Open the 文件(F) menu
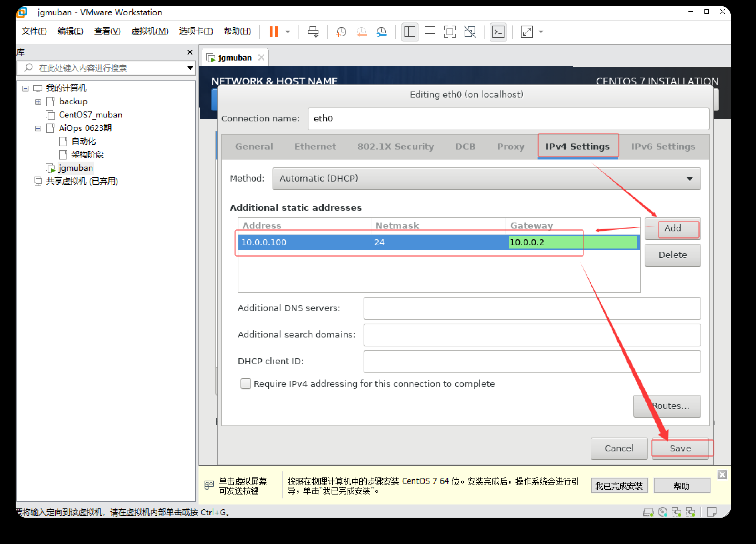756x544 pixels. coord(34,31)
